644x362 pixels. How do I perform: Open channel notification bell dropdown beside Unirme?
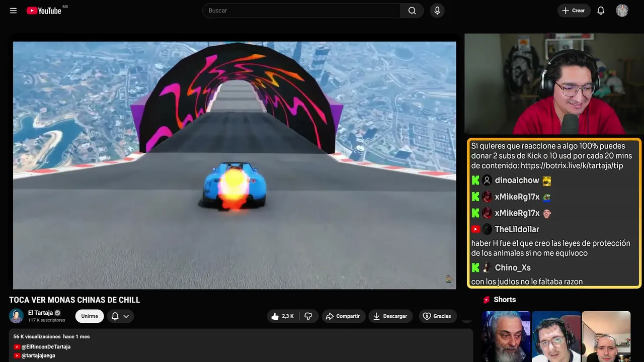[120, 316]
